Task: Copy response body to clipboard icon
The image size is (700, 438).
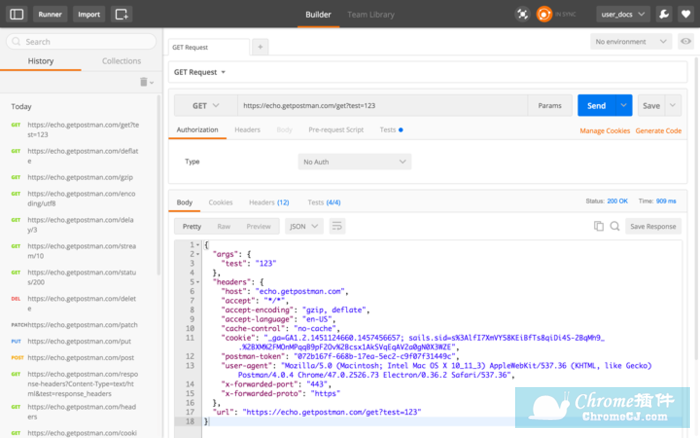Action: (x=599, y=226)
